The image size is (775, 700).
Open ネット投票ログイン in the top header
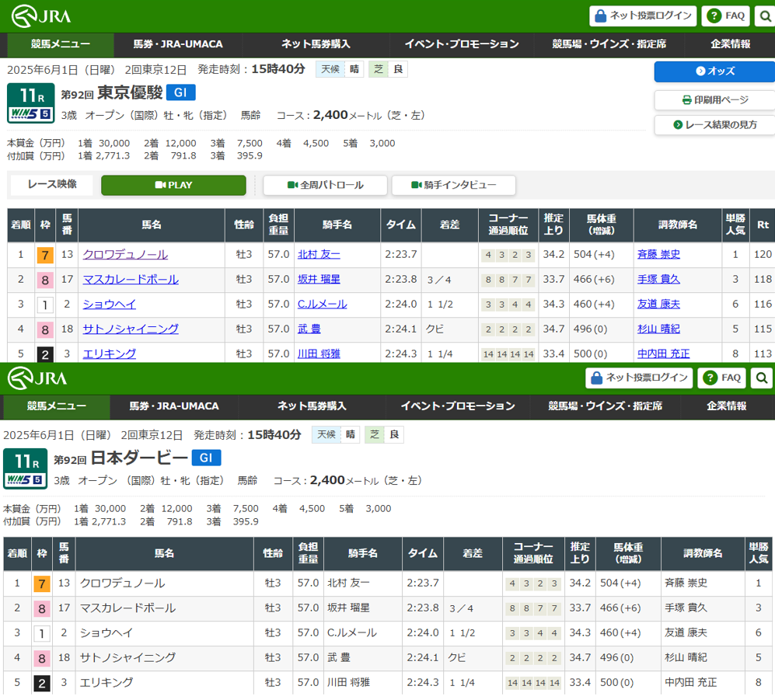pyautogui.click(x=643, y=16)
